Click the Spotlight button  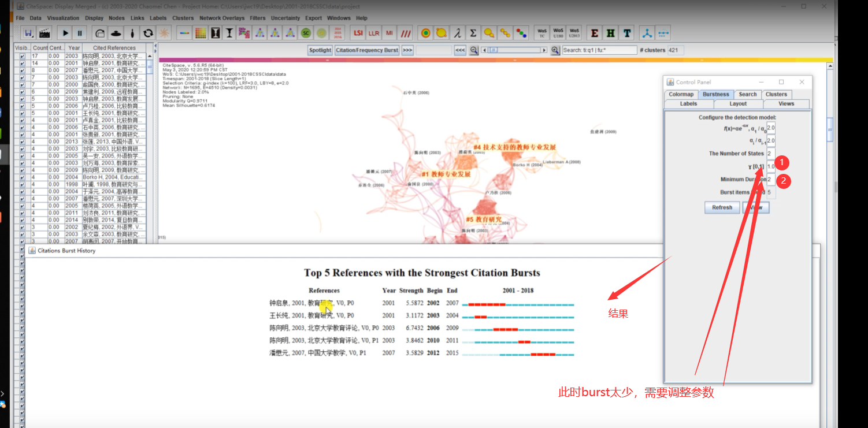pos(320,50)
